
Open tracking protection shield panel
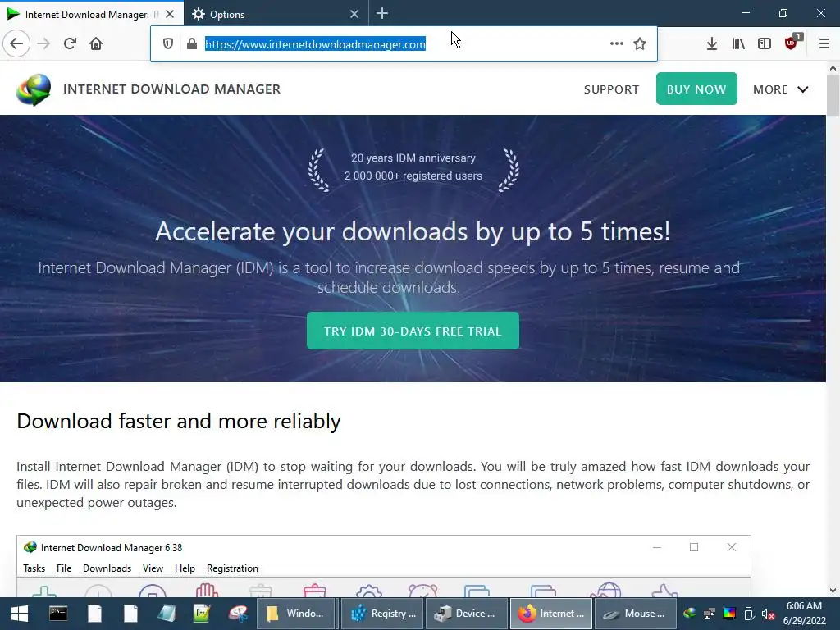pos(167,44)
